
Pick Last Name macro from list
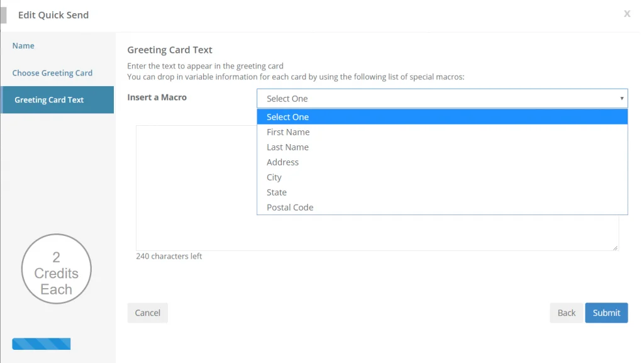(x=442, y=147)
